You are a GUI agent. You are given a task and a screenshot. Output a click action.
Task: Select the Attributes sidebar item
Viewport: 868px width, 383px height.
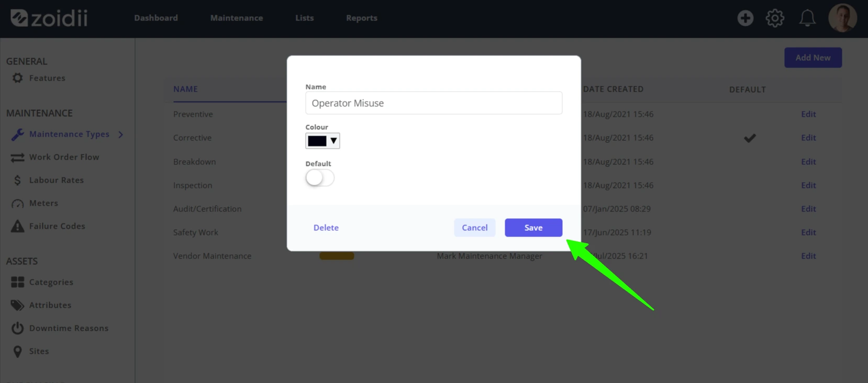(x=50, y=305)
